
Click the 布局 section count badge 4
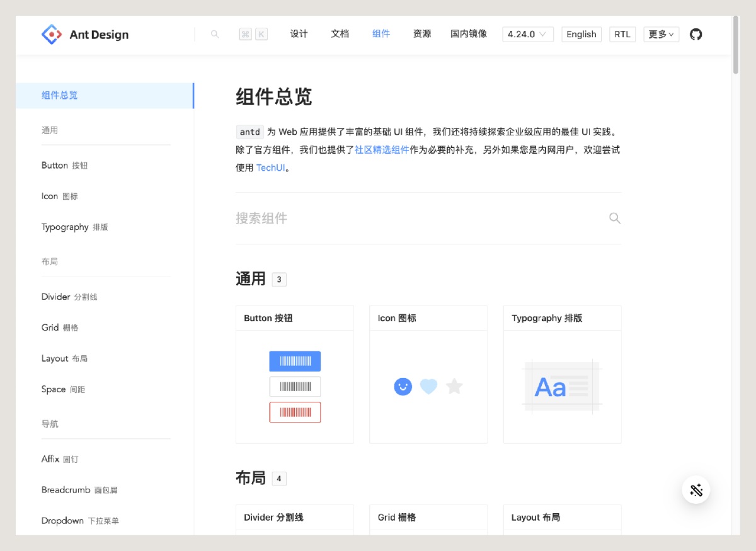pos(279,479)
